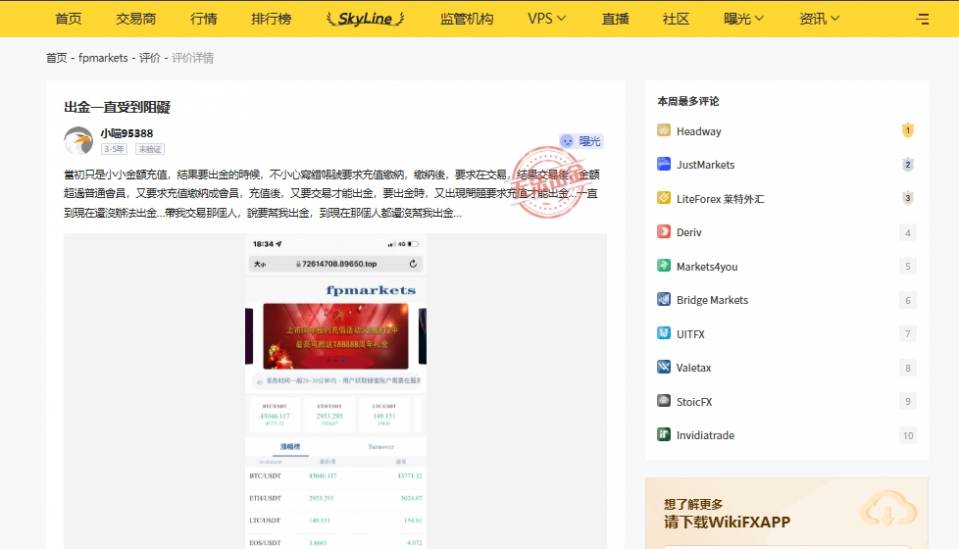Screen dimensions: 959x549
Task: Click the 想了解更多 WikiFX APP download banner
Action: [x=787, y=514]
